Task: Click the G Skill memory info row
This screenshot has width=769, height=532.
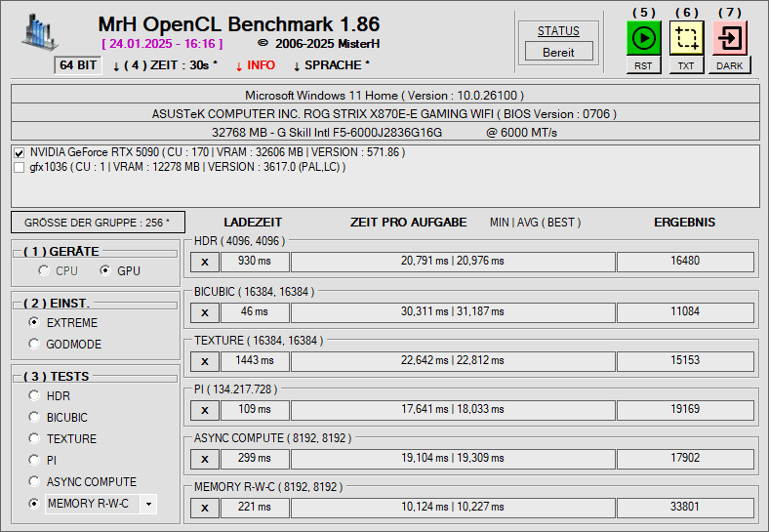Action: tap(385, 132)
